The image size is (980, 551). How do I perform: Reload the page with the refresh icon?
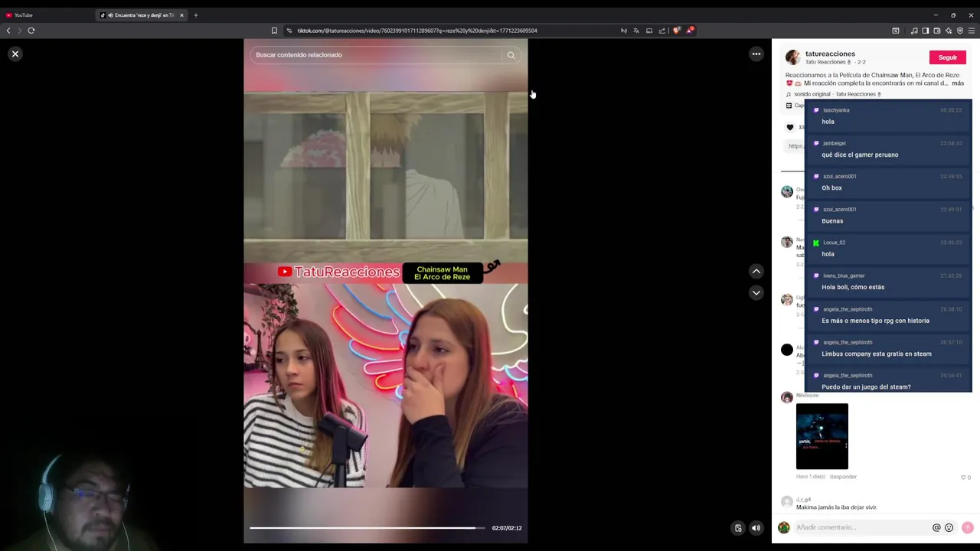coord(31,31)
